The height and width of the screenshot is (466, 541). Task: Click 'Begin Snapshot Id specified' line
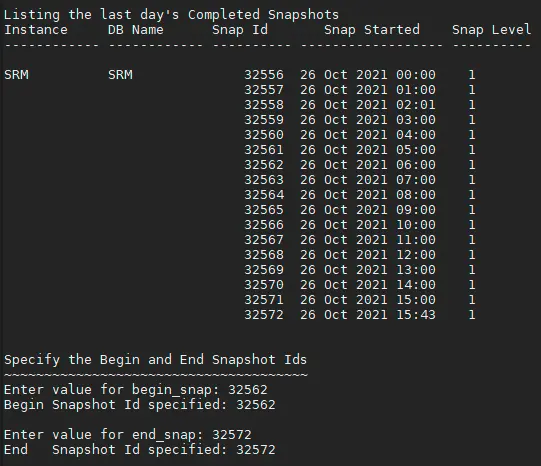140,405
